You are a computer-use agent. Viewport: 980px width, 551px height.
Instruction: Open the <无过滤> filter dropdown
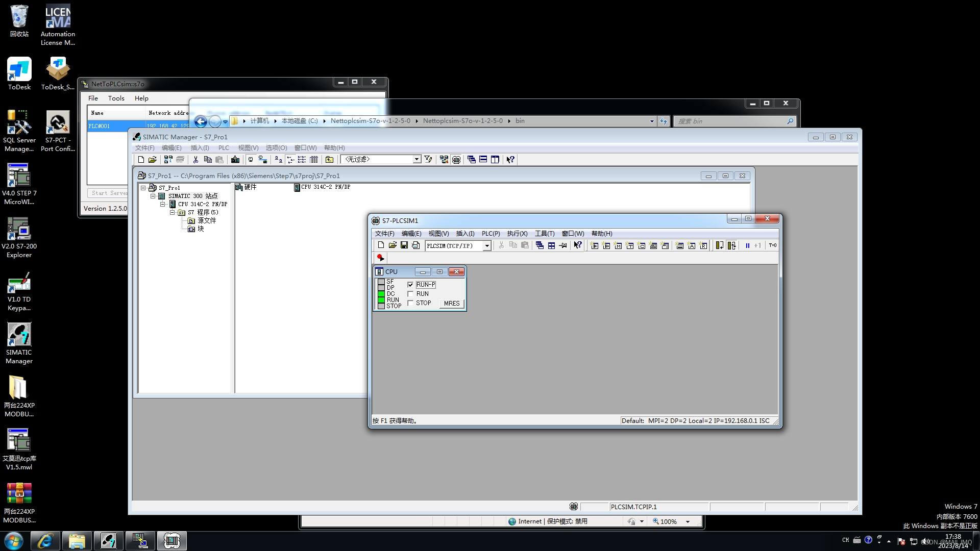coord(416,160)
